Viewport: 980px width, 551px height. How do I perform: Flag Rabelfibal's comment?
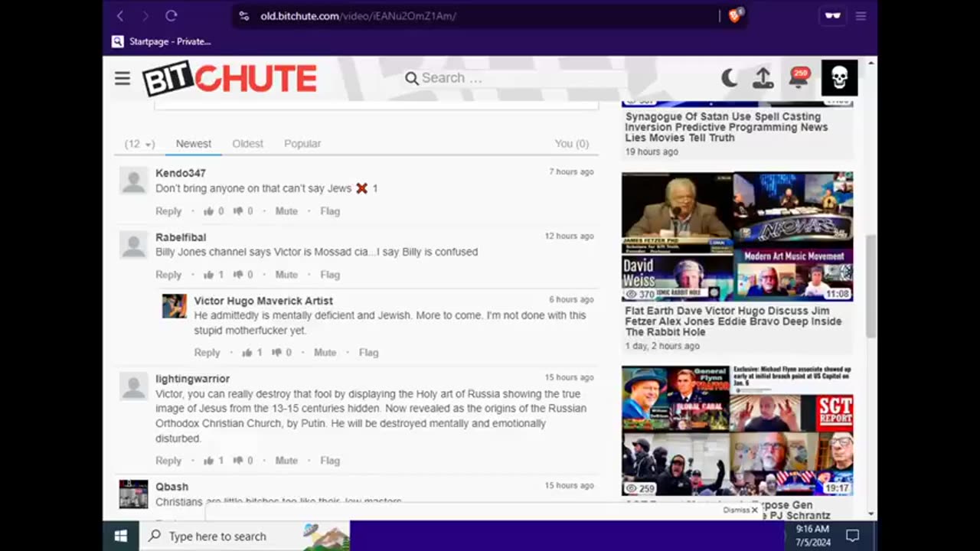tap(330, 275)
